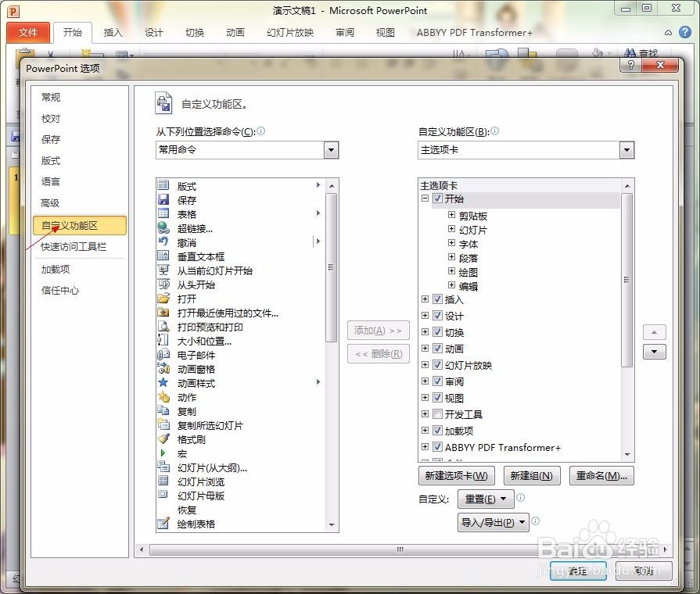Expand the 视图 tab node
Image resolution: width=700 pixels, height=594 pixels.
(x=425, y=397)
